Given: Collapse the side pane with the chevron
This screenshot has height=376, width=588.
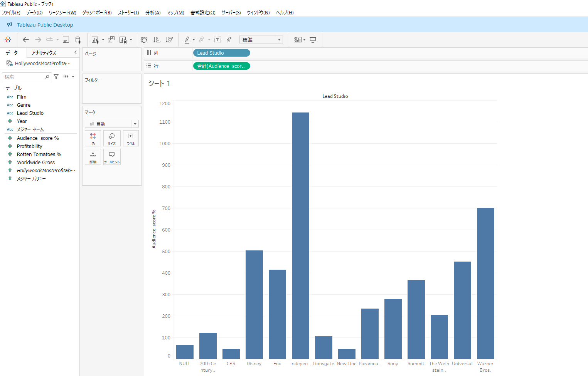Looking at the screenshot, I should point(75,52).
